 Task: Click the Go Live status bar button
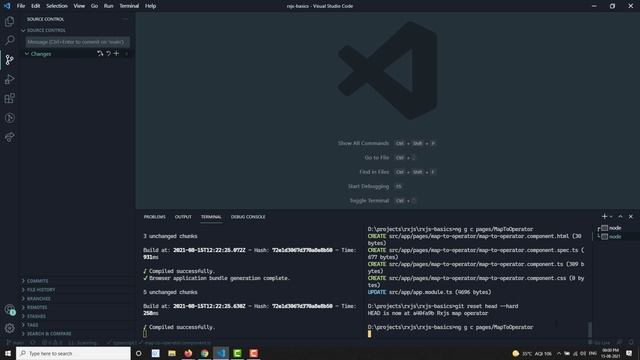pos(600,343)
